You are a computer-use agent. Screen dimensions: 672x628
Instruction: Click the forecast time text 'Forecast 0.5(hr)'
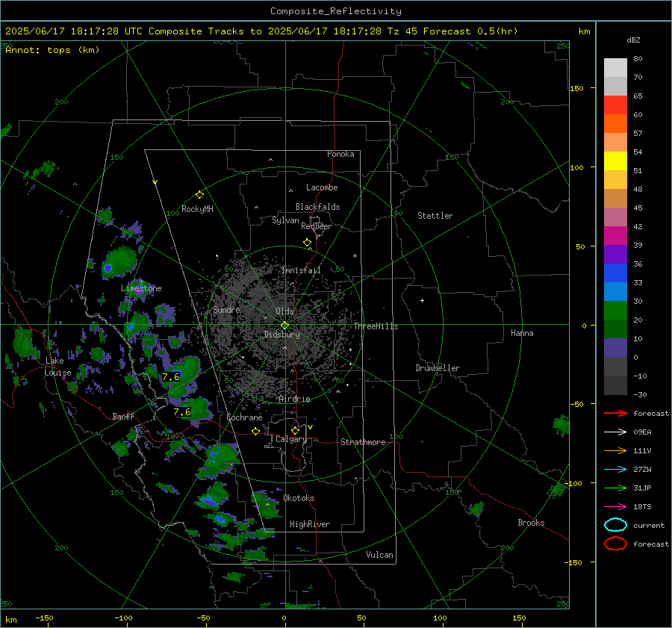tap(470, 31)
